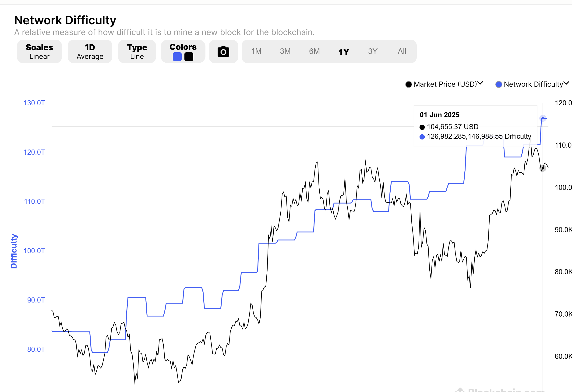
Task: Toggle the chart Type Line button
Action: click(x=137, y=51)
